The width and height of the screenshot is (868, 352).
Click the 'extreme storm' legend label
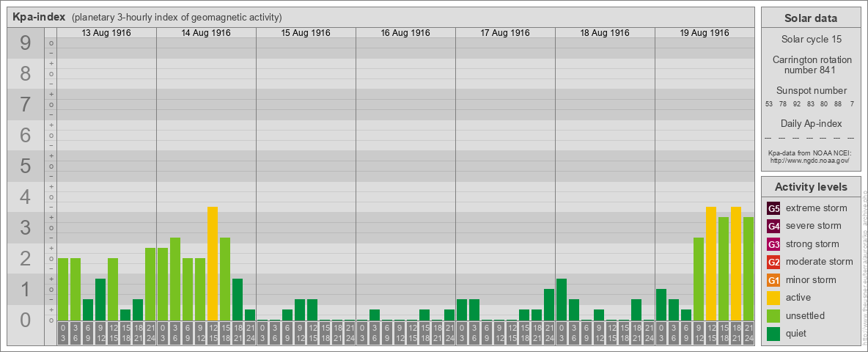817,208
